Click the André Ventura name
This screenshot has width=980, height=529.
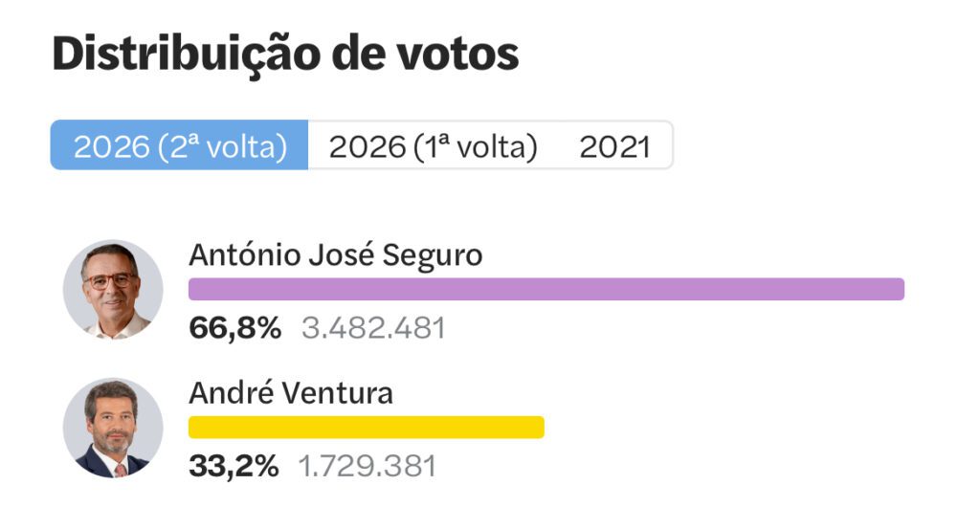[291, 393]
